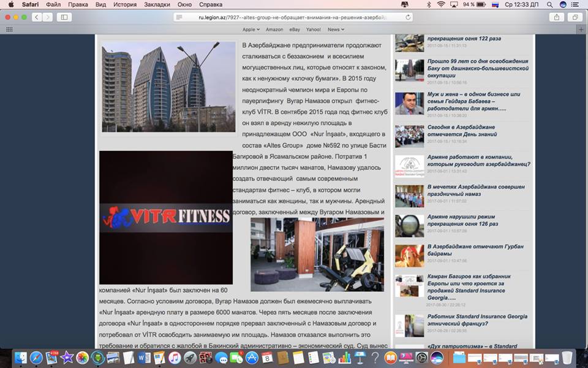Screen dimensions: 588x368
Task: Open a new tab with the plus button
Action: [x=581, y=29]
